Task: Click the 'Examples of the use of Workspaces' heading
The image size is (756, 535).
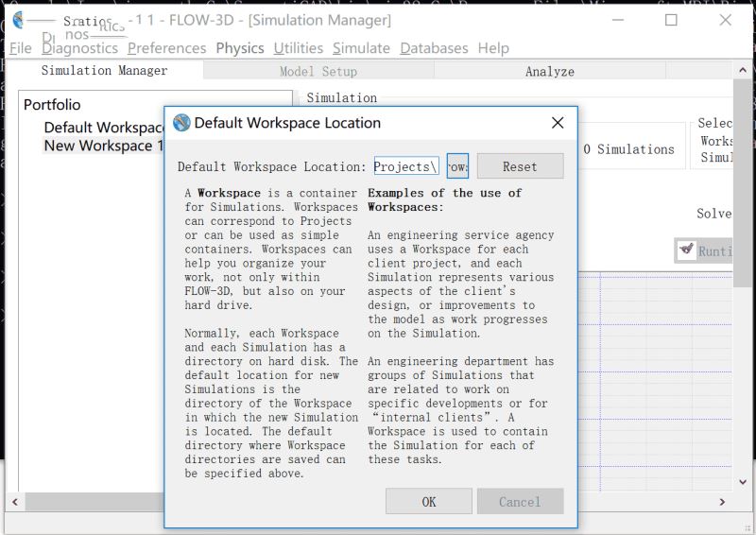Action: pos(444,199)
